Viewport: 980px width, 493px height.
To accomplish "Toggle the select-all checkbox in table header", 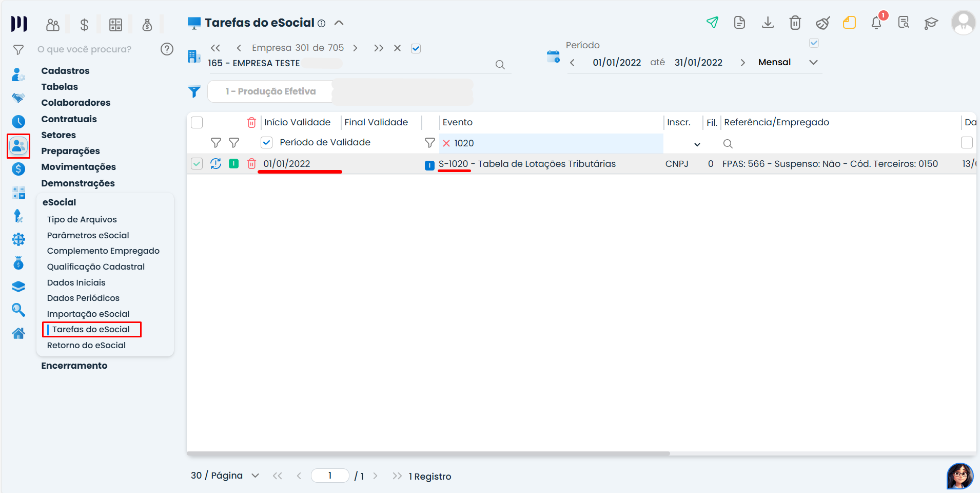I will (x=197, y=122).
